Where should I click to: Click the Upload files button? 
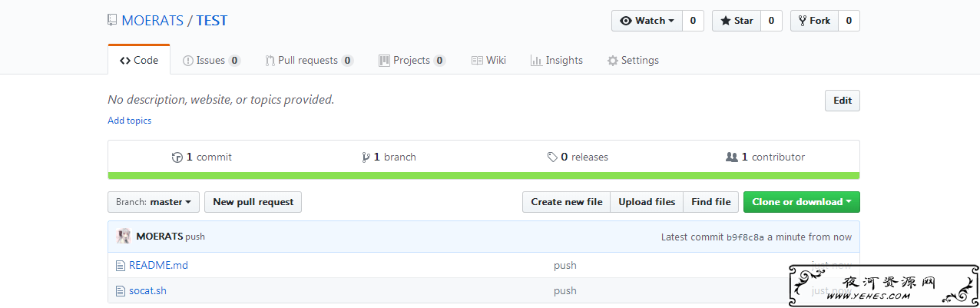coord(647,202)
